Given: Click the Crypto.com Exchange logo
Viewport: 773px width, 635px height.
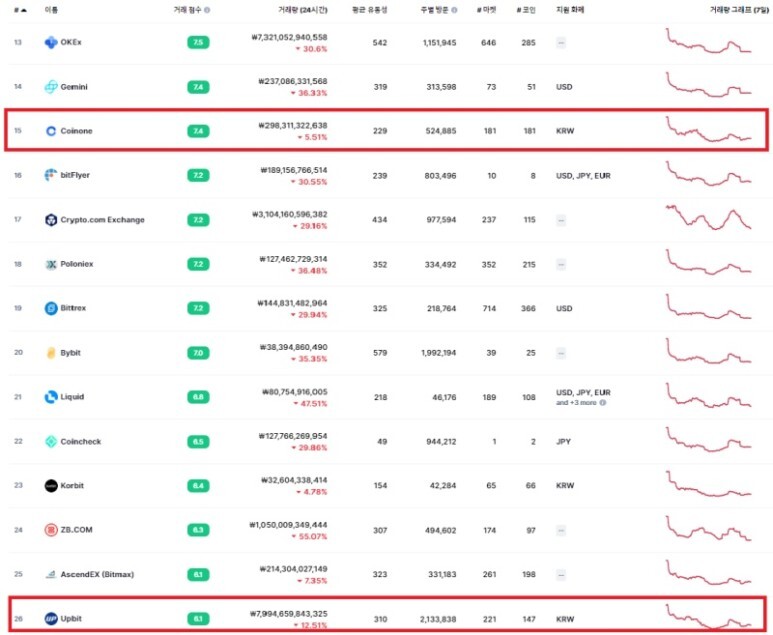Looking at the screenshot, I should point(51,220).
